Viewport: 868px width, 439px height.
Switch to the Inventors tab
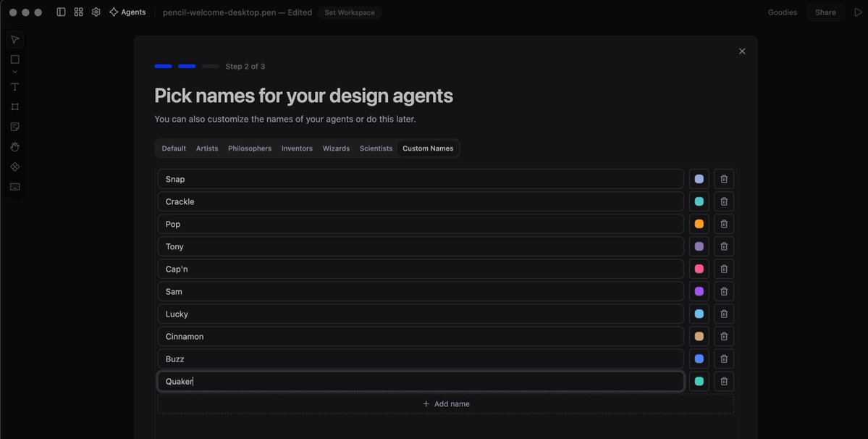click(x=297, y=149)
